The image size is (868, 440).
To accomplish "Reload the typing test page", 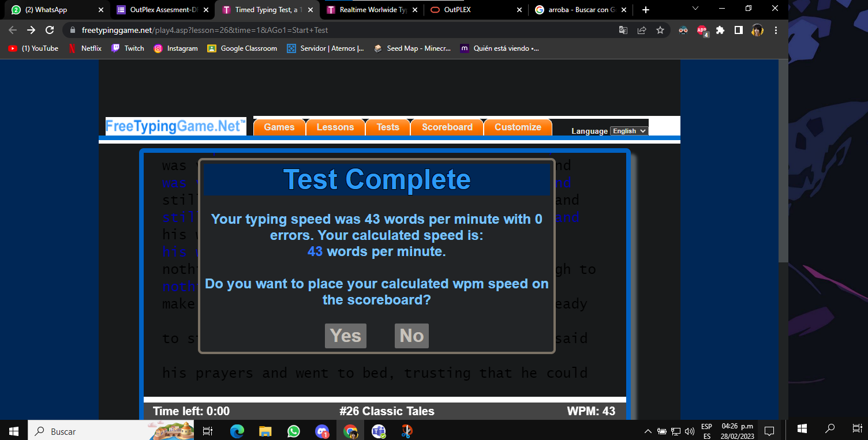I will click(50, 30).
